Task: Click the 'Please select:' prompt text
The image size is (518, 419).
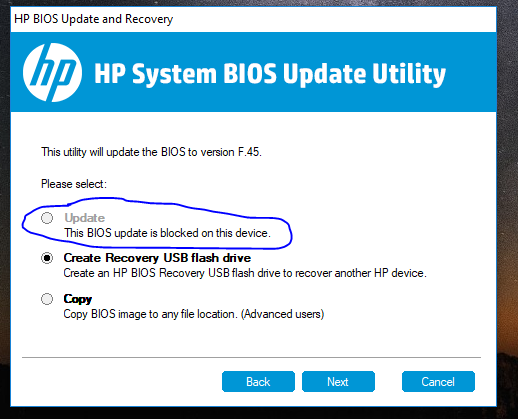Action: pos(74,184)
